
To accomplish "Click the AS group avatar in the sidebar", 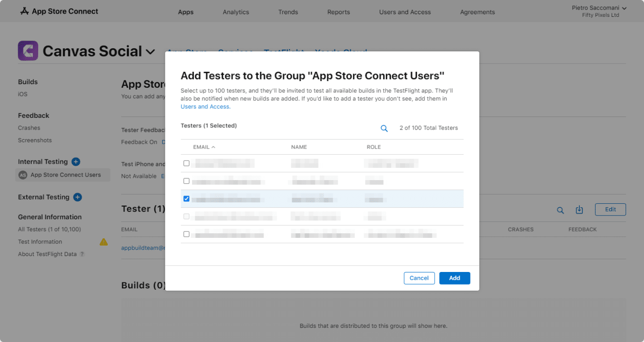I will click(23, 175).
